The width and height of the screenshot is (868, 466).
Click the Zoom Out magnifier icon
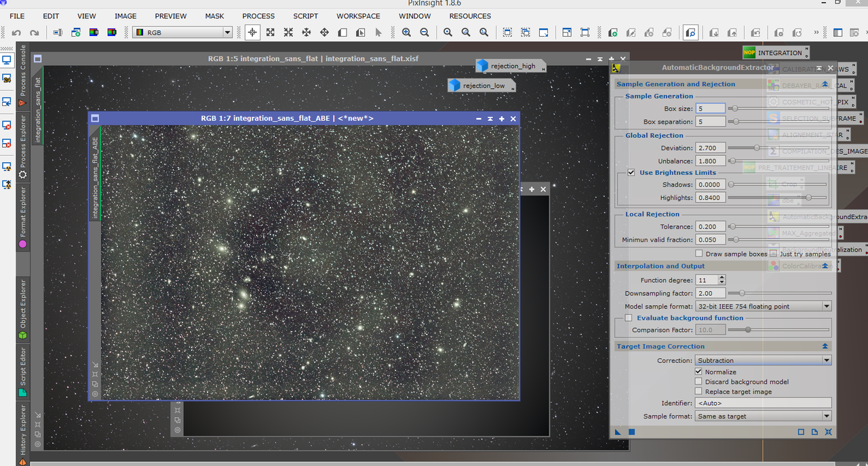425,33
